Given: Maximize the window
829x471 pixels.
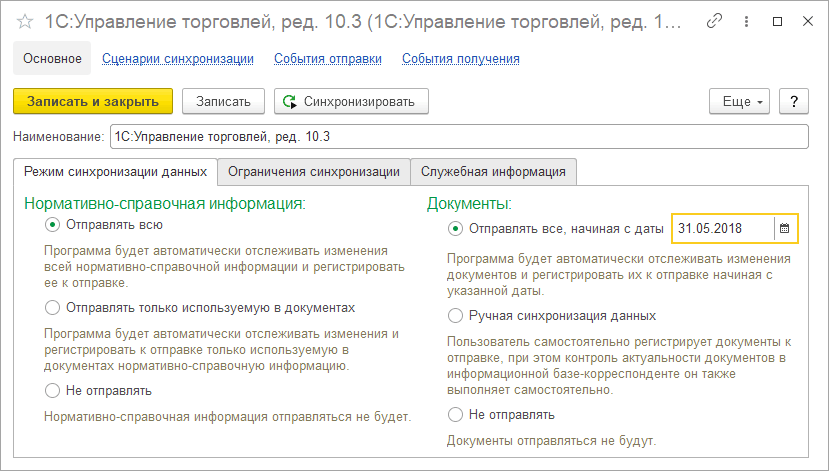Looking at the screenshot, I should pos(777,21).
